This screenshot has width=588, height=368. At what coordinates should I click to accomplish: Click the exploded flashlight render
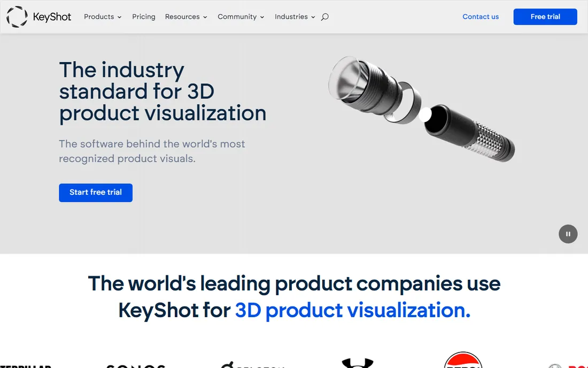click(421, 109)
